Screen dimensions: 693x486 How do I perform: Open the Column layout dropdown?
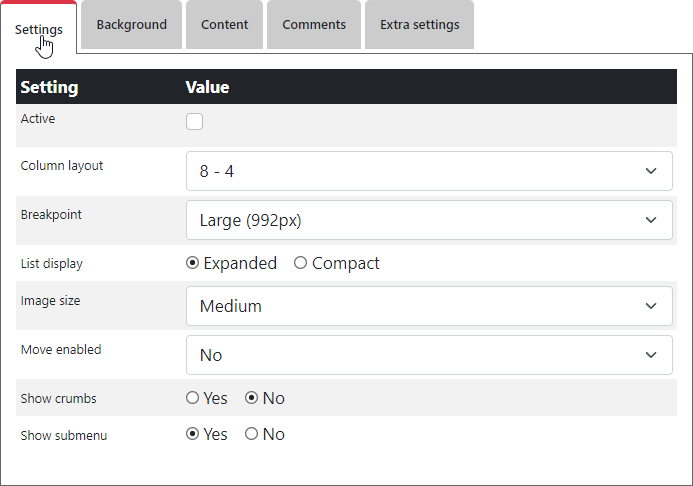(429, 171)
